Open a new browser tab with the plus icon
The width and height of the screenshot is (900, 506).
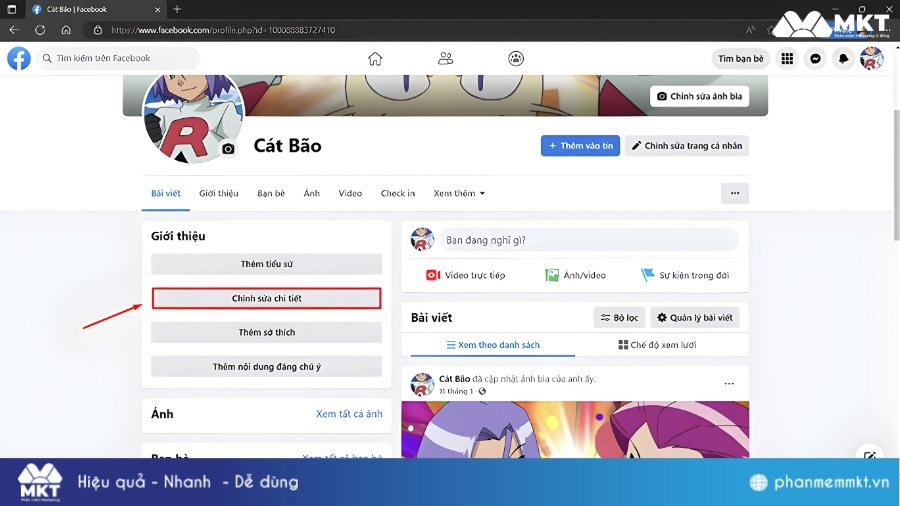coord(177,9)
